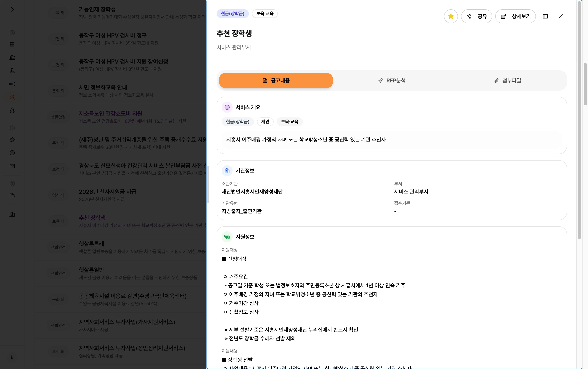Close the 추천 장학생 detail panel
Screen dimensions: 588x369
[561, 16]
